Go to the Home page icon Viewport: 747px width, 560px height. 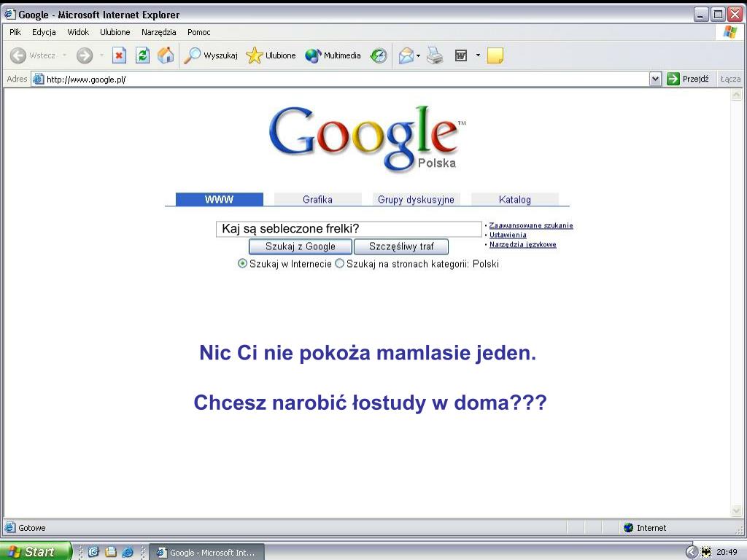(166, 55)
